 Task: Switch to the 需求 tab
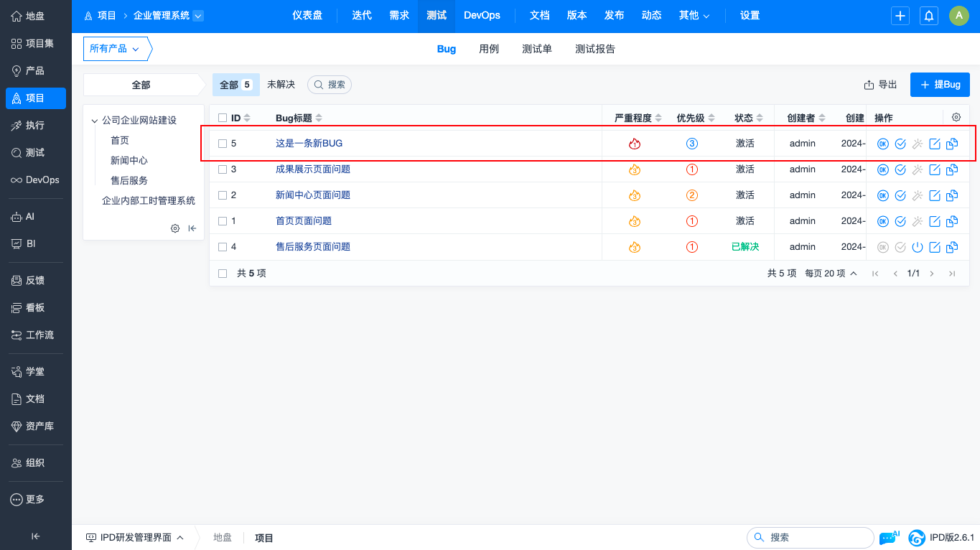(x=399, y=16)
